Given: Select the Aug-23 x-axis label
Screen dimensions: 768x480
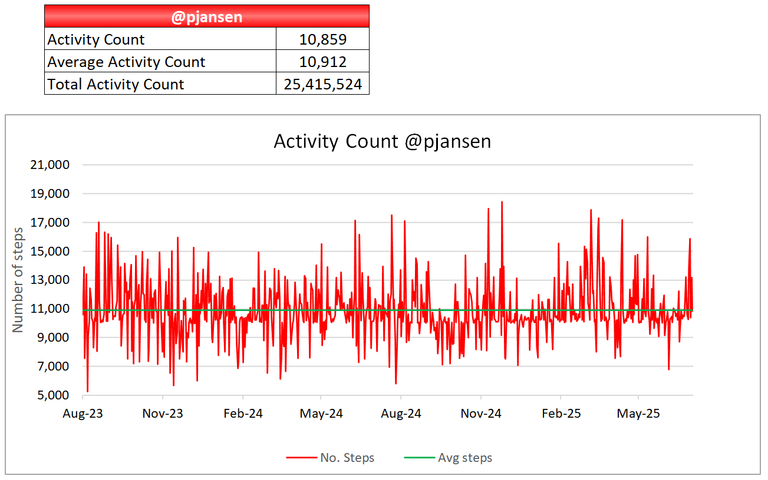Looking at the screenshot, I should [x=83, y=413].
